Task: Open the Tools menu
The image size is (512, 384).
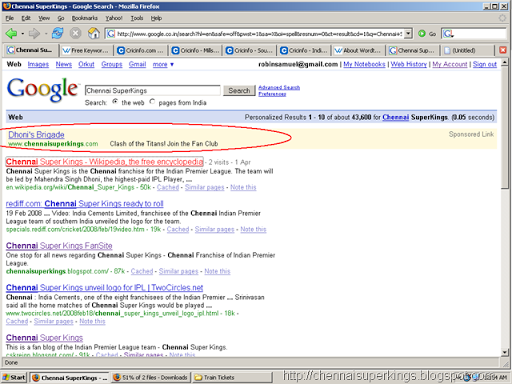Action: coord(137,18)
